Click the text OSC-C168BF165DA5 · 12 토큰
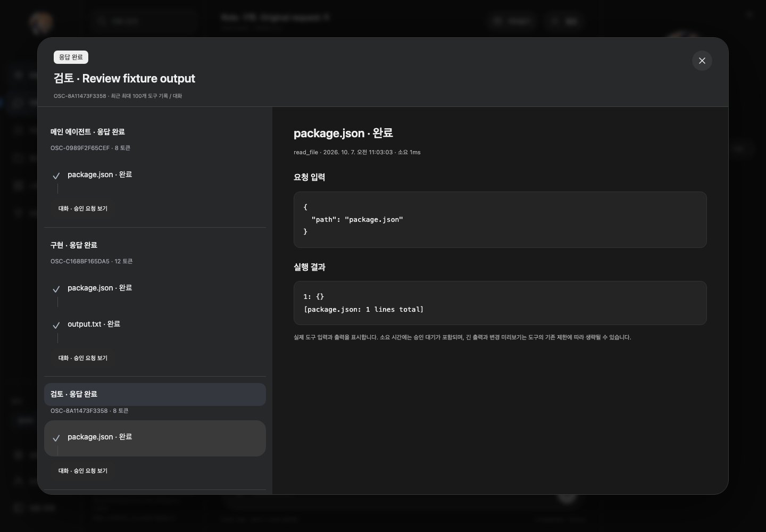The image size is (766, 532). coord(91,261)
